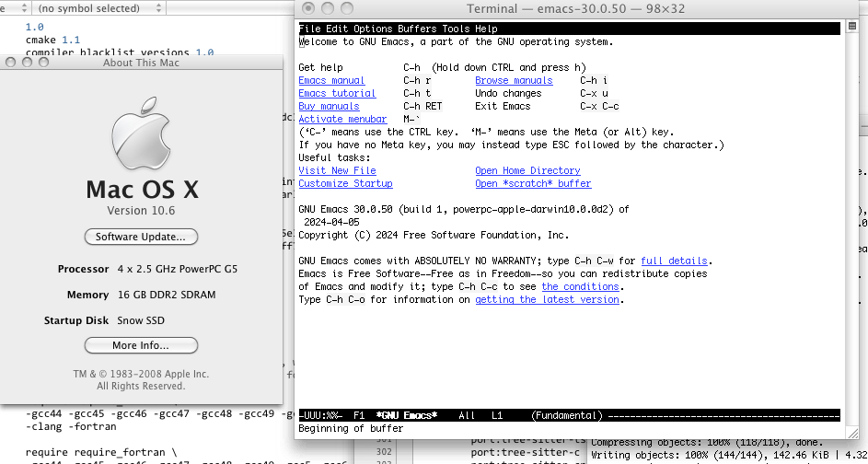Click the *GNU Emacs* buffer name in mode line

click(x=406, y=415)
